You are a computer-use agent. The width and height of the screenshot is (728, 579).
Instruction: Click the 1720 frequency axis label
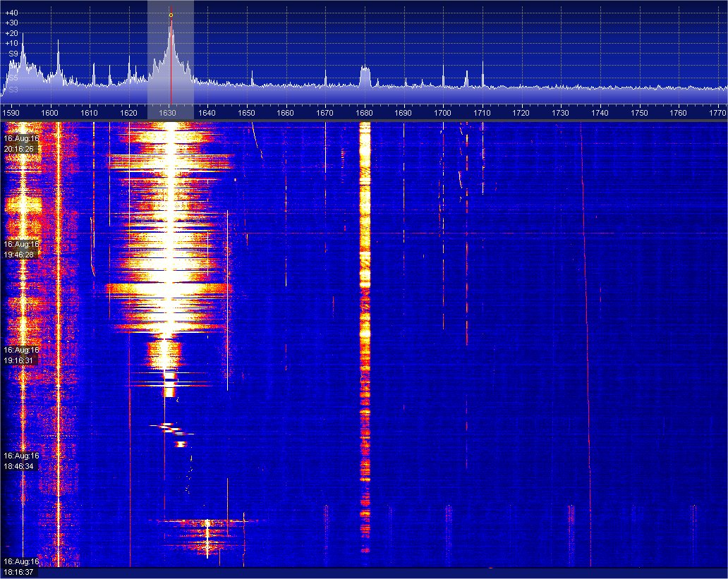tap(521, 112)
